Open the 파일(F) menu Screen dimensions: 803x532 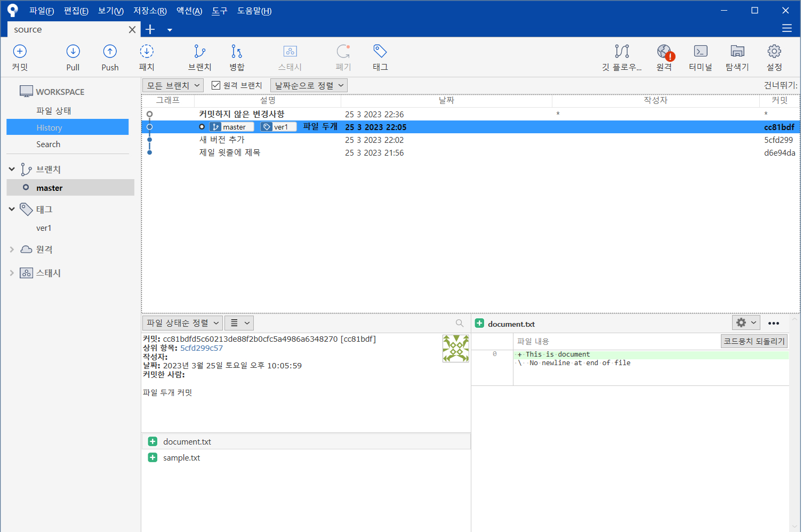pos(42,11)
